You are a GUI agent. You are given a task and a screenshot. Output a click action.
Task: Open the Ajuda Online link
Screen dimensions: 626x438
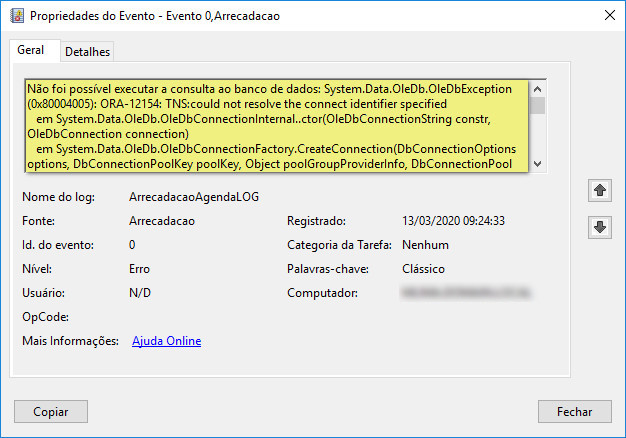point(166,341)
